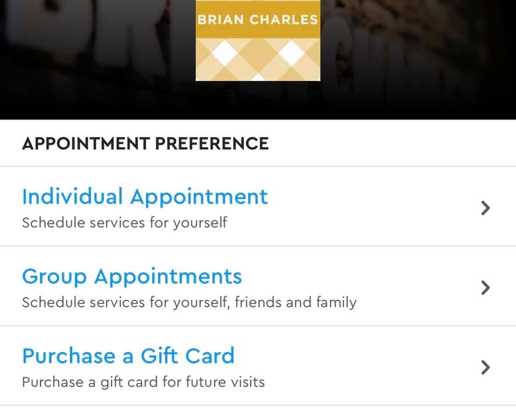
Task: Click the Brian Charles logo
Action: pyautogui.click(x=257, y=40)
